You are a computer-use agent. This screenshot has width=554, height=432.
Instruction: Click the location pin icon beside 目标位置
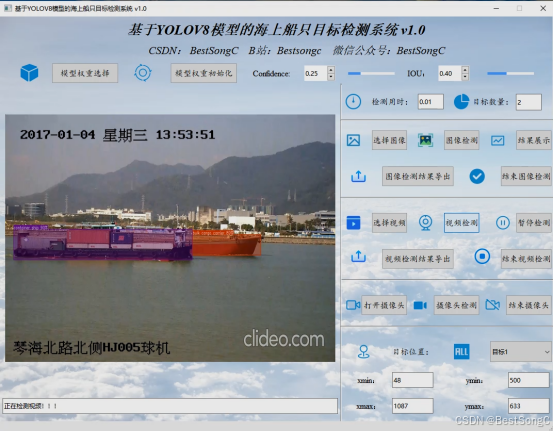(x=364, y=352)
